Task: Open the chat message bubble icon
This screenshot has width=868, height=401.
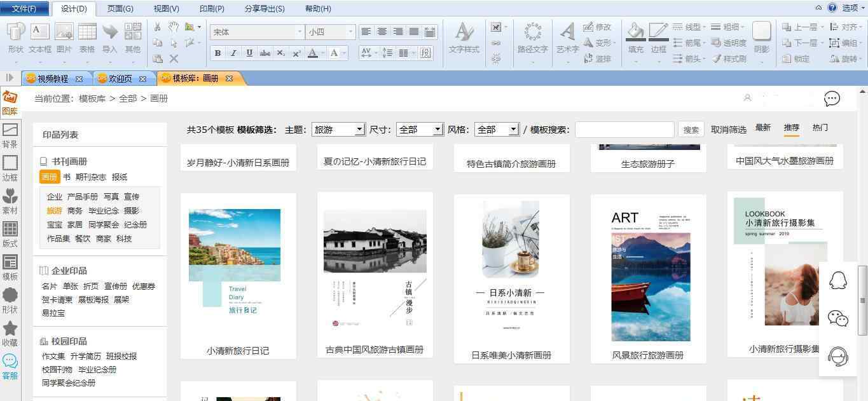Action: pyautogui.click(x=832, y=99)
